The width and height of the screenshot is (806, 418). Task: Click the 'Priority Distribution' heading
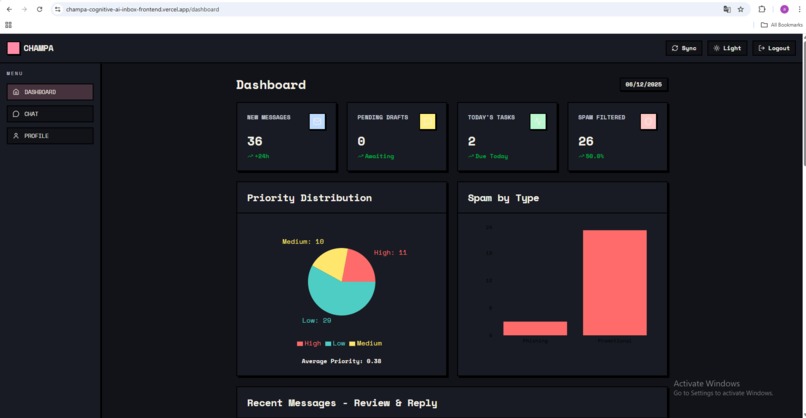coord(309,198)
